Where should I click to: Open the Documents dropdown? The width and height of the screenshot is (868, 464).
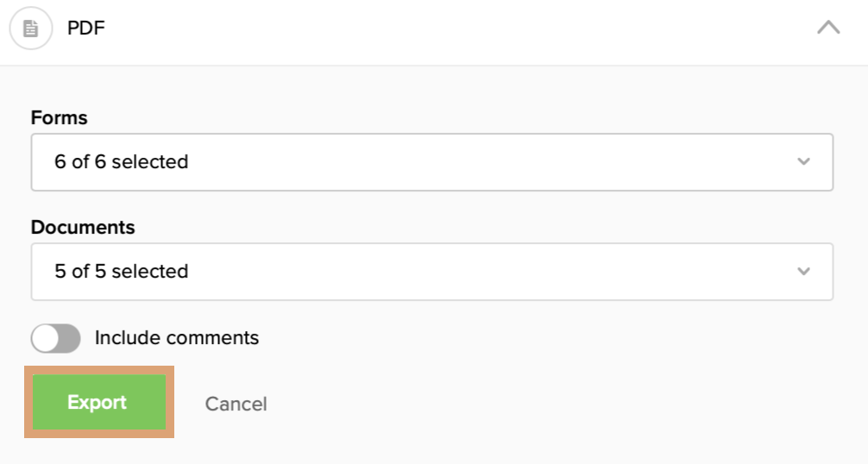coord(431,271)
